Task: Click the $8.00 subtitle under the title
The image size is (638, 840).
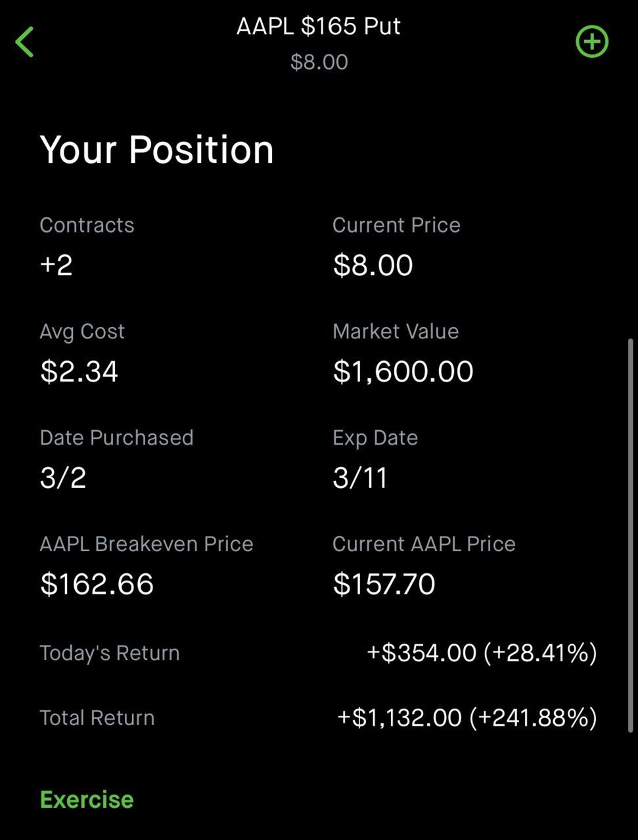Action: pos(319,62)
